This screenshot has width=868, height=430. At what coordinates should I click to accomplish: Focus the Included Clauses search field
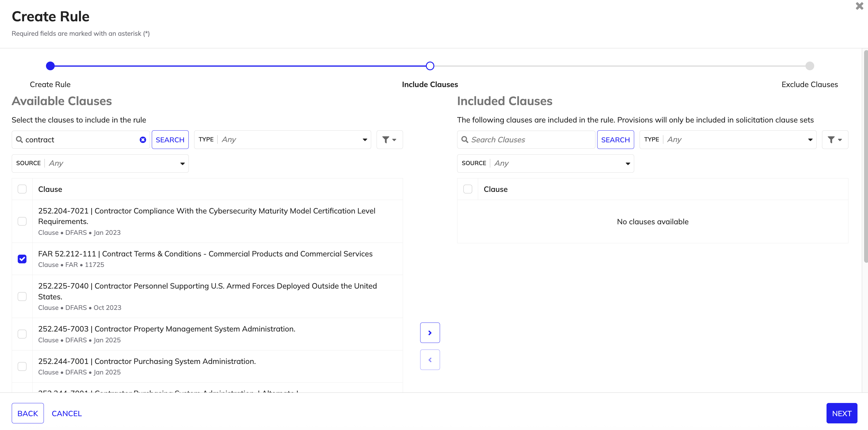(526, 140)
